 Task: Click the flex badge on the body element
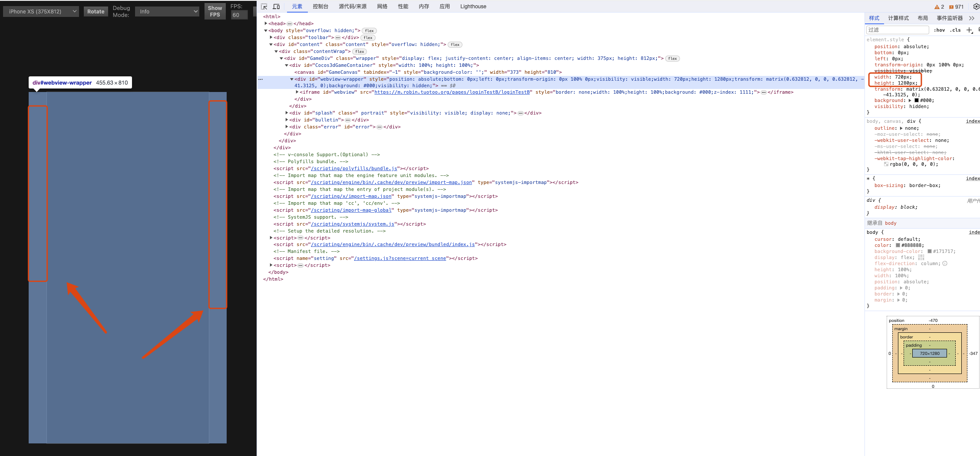point(369,31)
